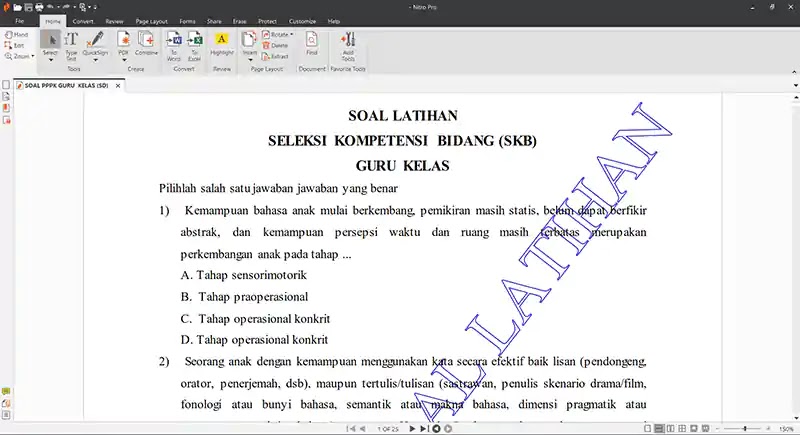This screenshot has width=800, height=435.
Task: Jump to the last page
Action: 423,429
